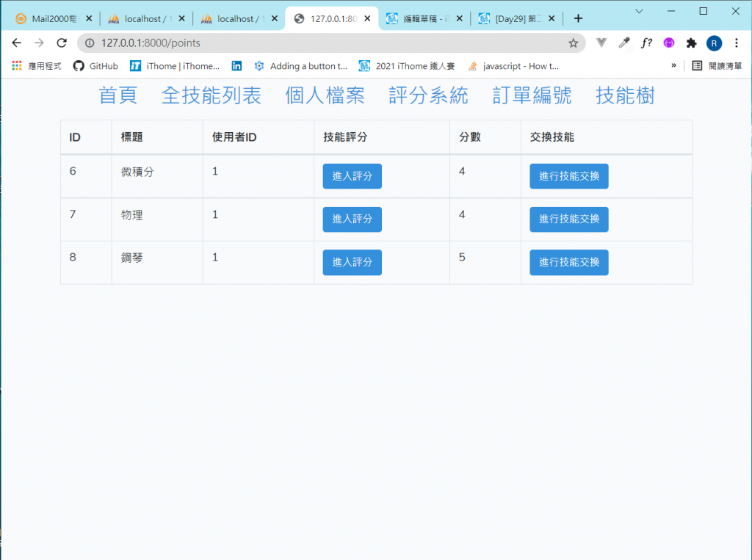Open the apps grid bookmark icon
The width and height of the screenshot is (752, 560).
pos(17,65)
